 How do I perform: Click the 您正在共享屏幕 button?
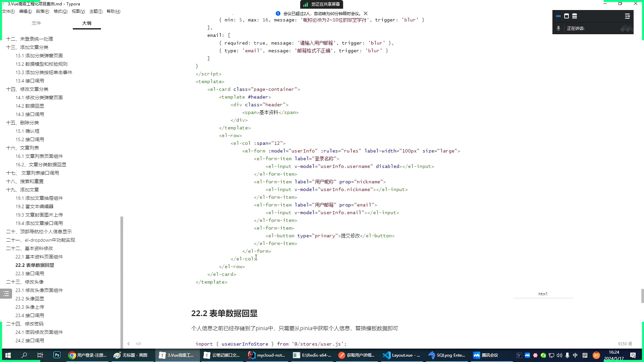click(x=322, y=4)
